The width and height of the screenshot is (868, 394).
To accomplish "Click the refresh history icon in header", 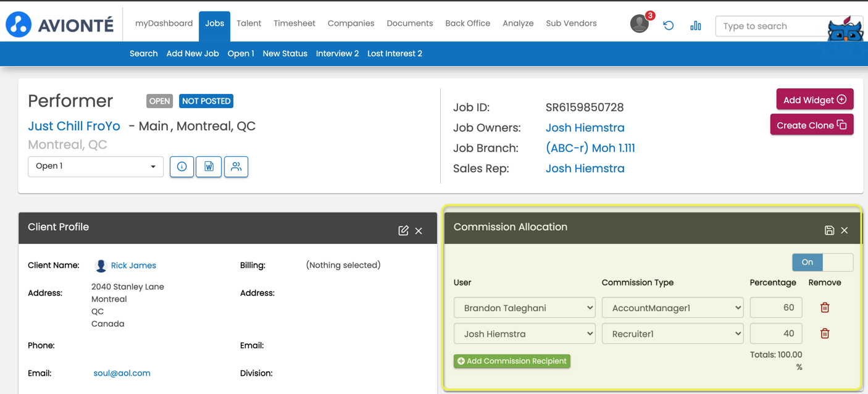I will 668,25.
